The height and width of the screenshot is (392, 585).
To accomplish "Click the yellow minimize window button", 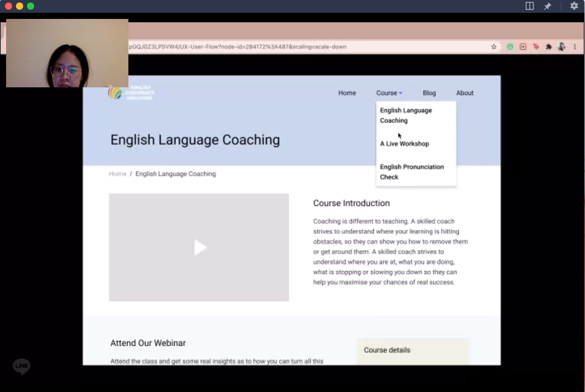I will coord(20,6).
